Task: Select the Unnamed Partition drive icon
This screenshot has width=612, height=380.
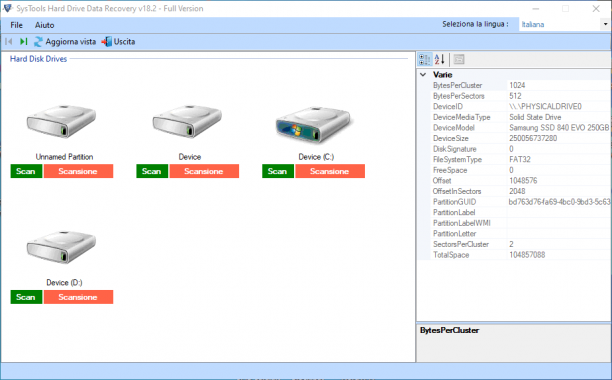Action: pos(61,121)
